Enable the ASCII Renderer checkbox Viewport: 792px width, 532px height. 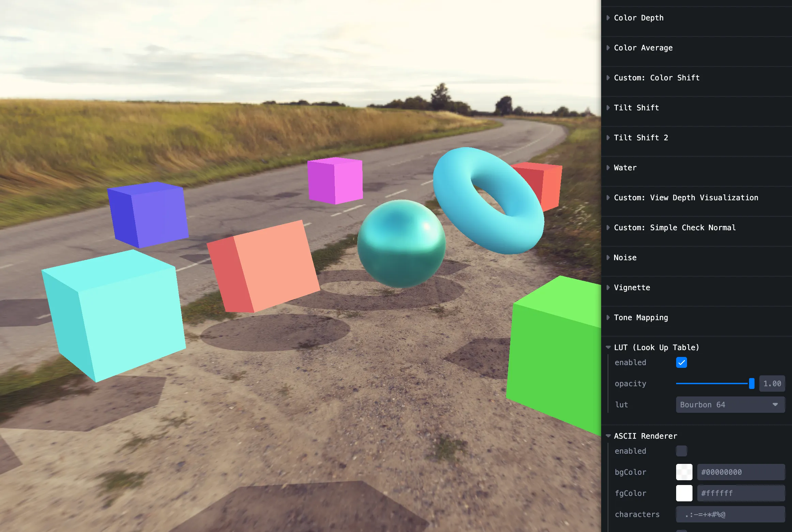[x=681, y=451]
